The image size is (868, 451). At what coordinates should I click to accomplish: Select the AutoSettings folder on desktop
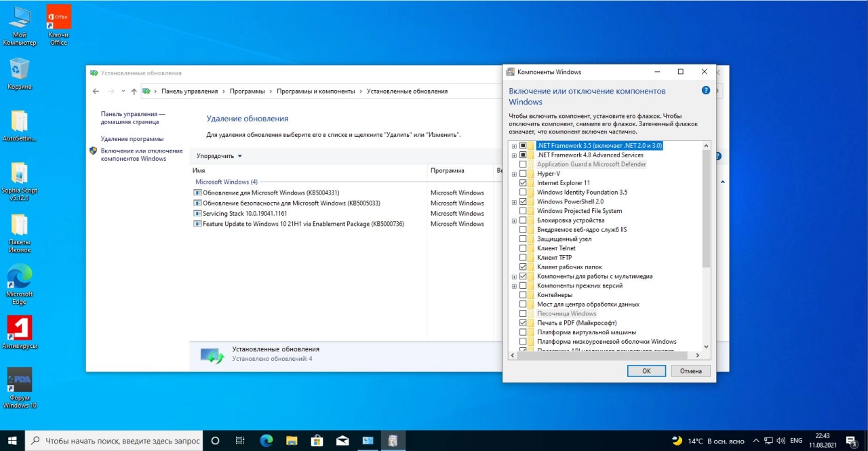(20, 126)
